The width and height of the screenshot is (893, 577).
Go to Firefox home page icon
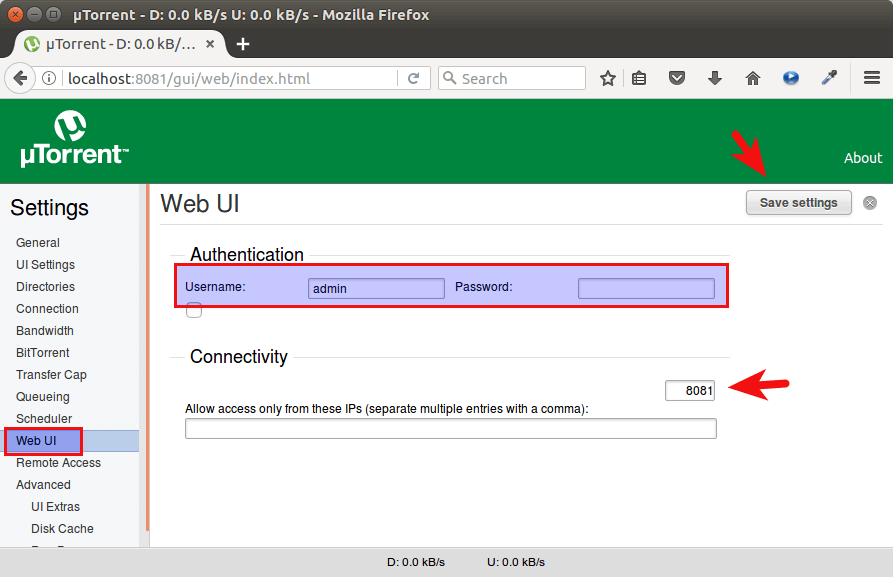[x=753, y=78]
